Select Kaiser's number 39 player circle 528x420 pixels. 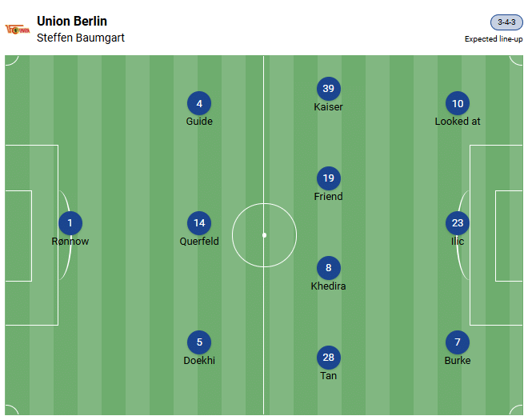[328, 89]
